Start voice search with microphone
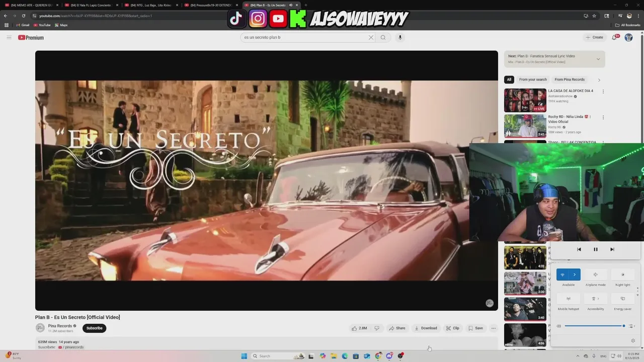This screenshot has width=644, height=362. coord(400,37)
